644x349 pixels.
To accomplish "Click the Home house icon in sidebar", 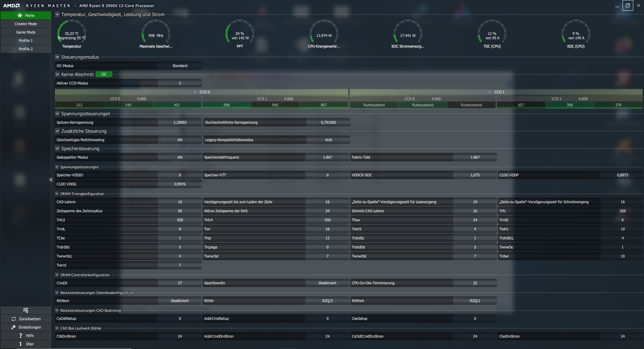I will (20, 15).
